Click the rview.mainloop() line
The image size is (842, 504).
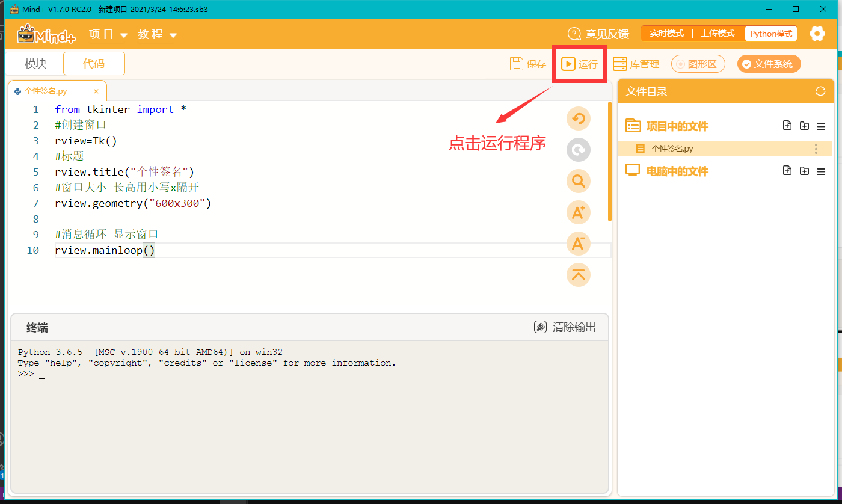[105, 250]
